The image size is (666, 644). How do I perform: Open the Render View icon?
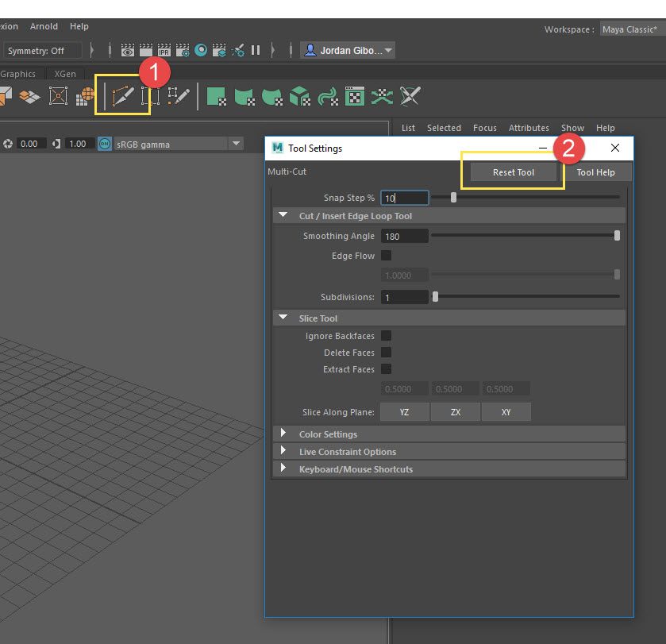127,49
